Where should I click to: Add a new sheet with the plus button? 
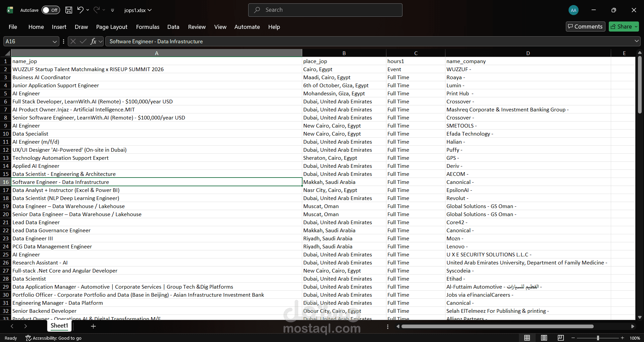(x=93, y=326)
